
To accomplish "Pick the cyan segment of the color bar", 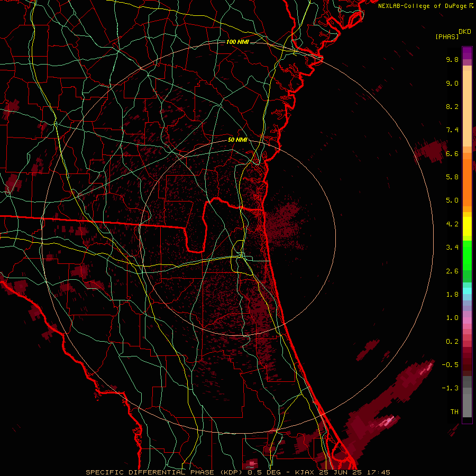I will pos(467,291).
